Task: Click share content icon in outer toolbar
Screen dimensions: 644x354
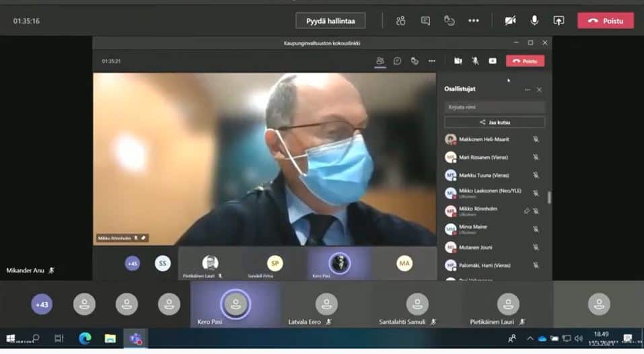Action: [x=559, y=21]
